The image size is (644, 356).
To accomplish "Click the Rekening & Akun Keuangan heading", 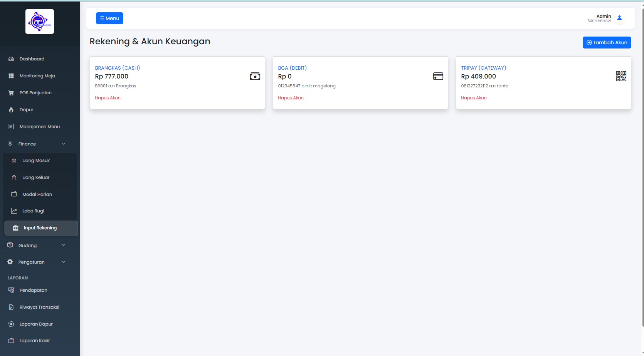I will coord(150,41).
